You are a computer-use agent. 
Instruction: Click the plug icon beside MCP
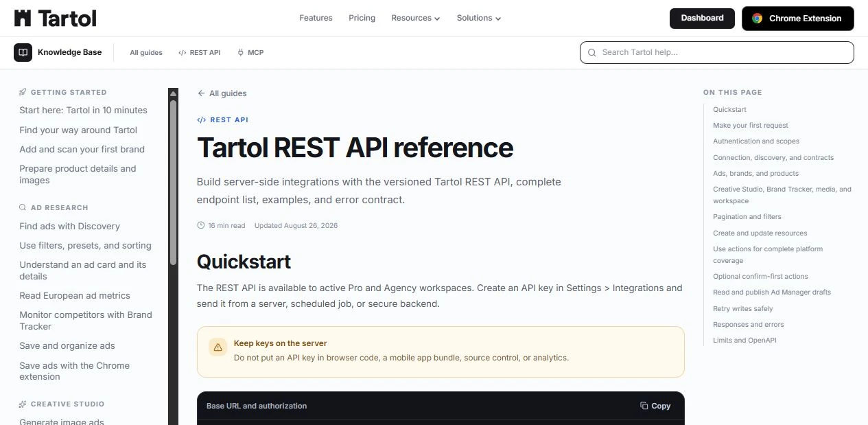pos(240,52)
